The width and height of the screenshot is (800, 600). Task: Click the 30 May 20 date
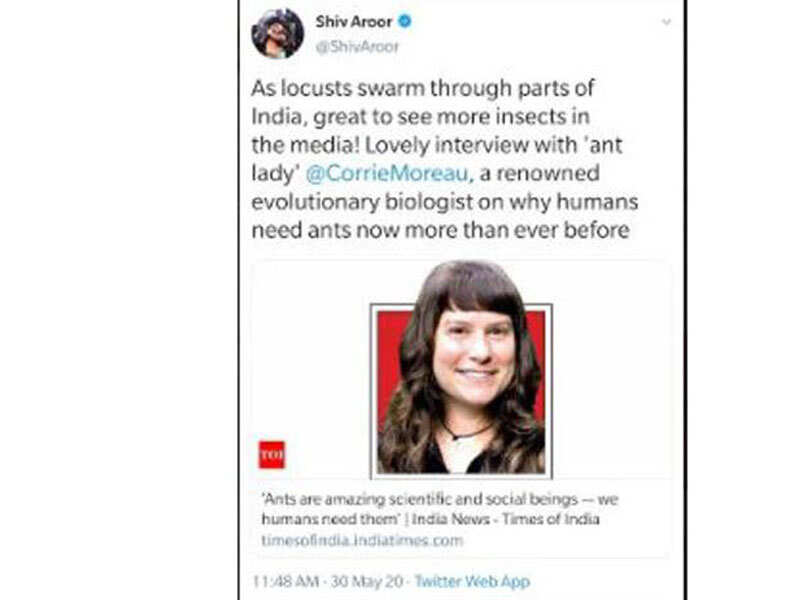373,581
